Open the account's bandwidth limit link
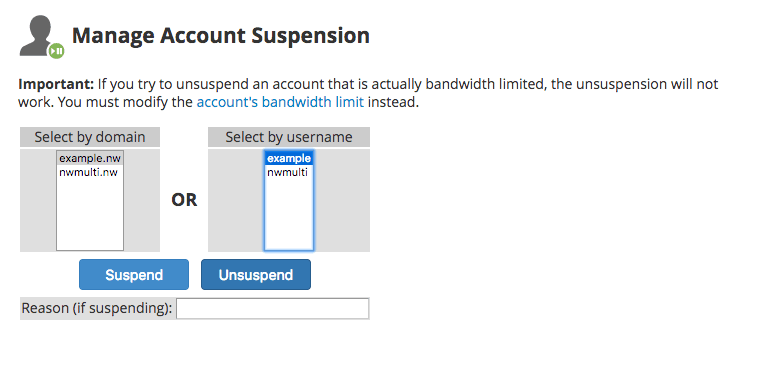Screen dimensions: 768x376 click(x=280, y=103)
